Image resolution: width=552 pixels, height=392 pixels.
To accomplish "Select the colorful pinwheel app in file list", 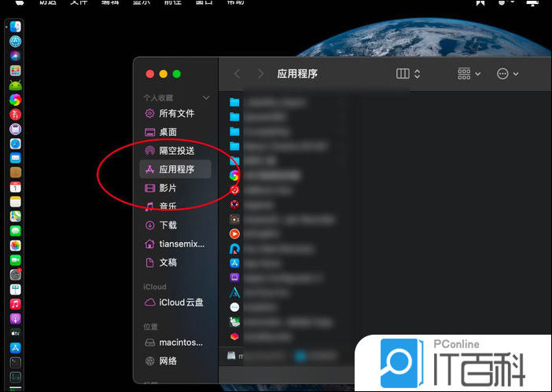I will point(234,175).
